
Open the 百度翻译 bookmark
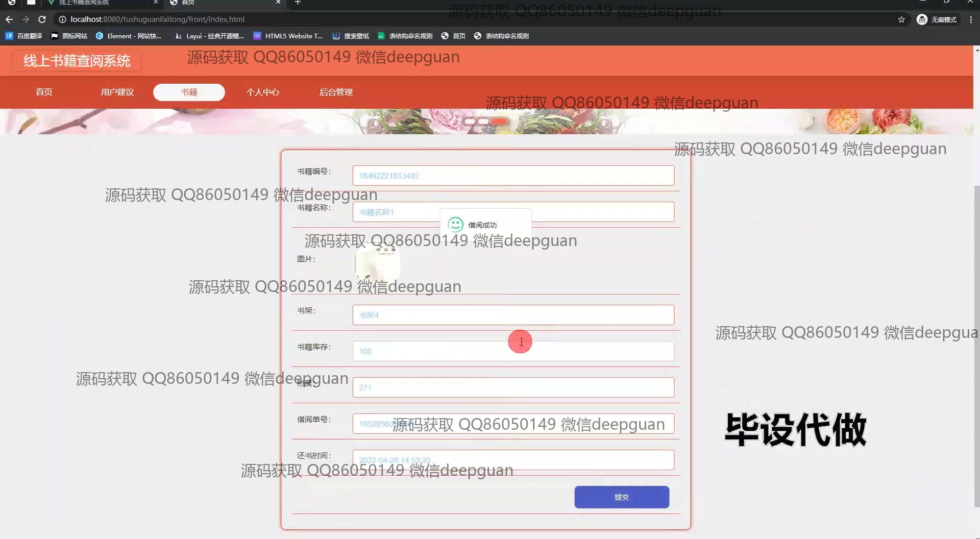point(24,36)
